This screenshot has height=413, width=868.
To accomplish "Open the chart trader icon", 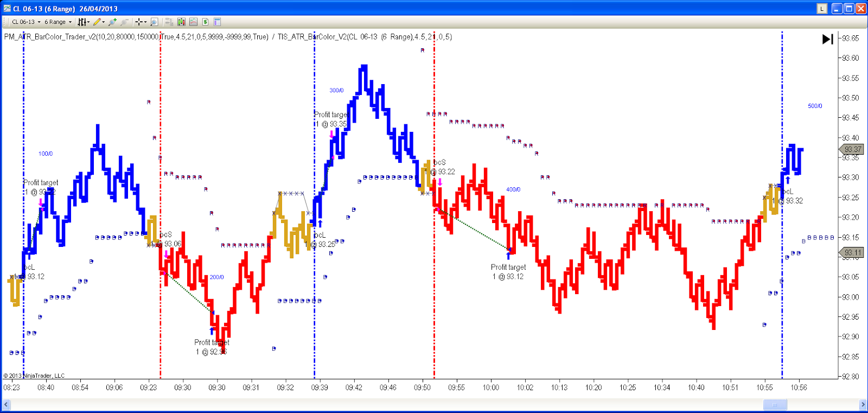I will [169, 22].
